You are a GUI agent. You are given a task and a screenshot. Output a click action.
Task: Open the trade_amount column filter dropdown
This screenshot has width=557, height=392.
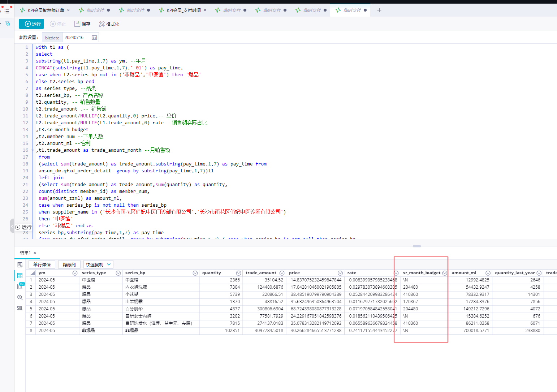coord(282,273)
